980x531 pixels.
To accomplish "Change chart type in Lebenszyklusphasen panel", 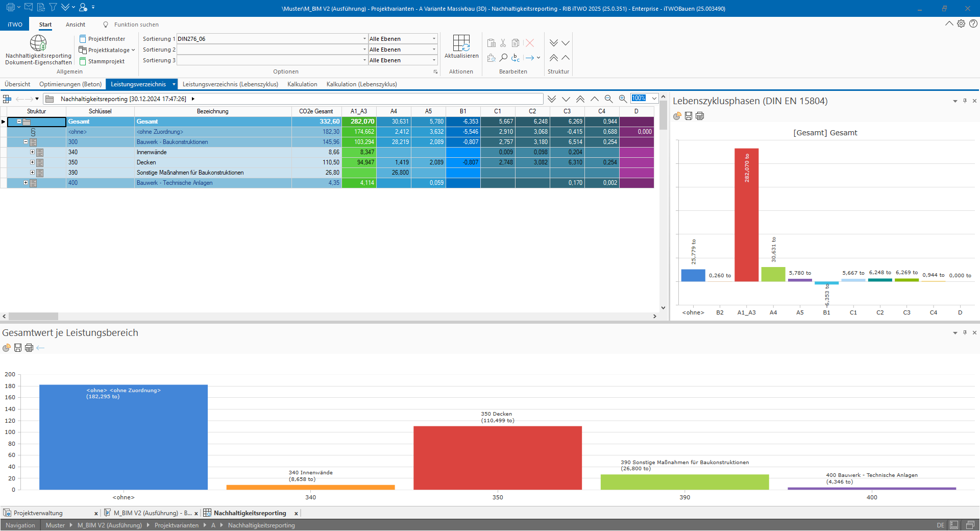I will [677, 116].
